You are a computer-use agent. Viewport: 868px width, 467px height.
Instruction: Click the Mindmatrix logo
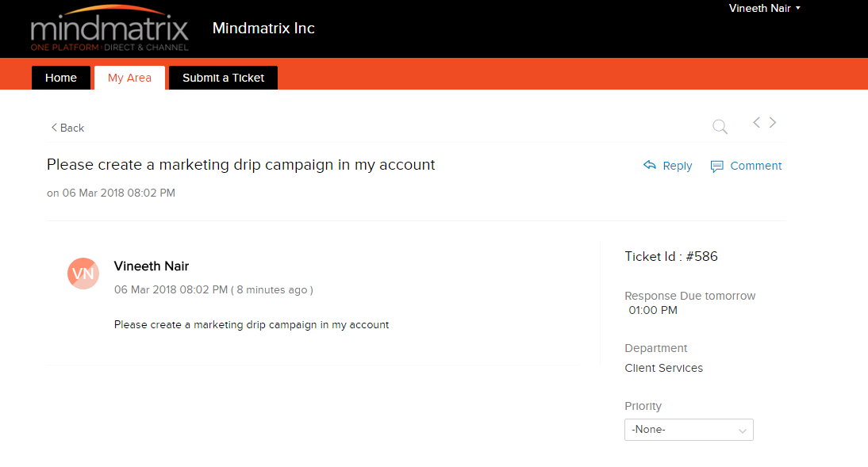109,29
